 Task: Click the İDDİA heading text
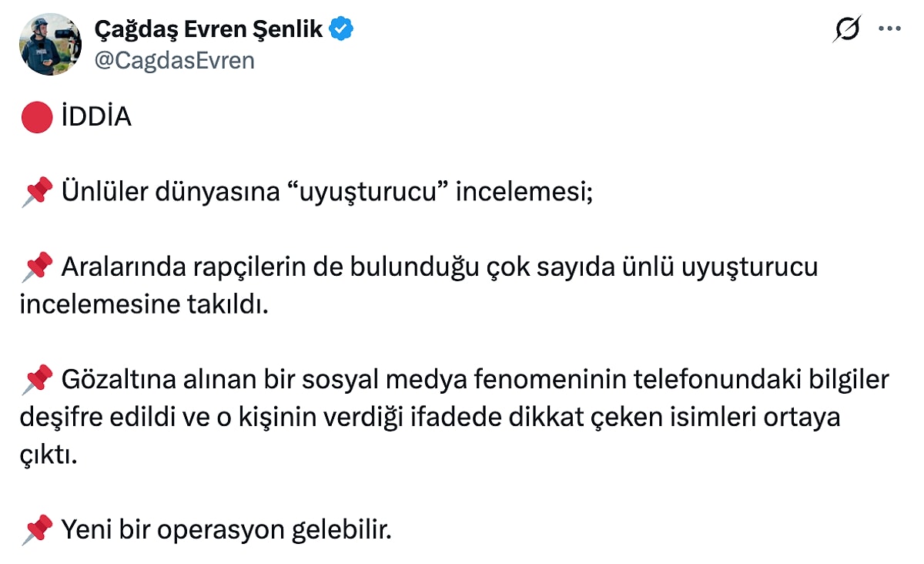coord(95,118)
